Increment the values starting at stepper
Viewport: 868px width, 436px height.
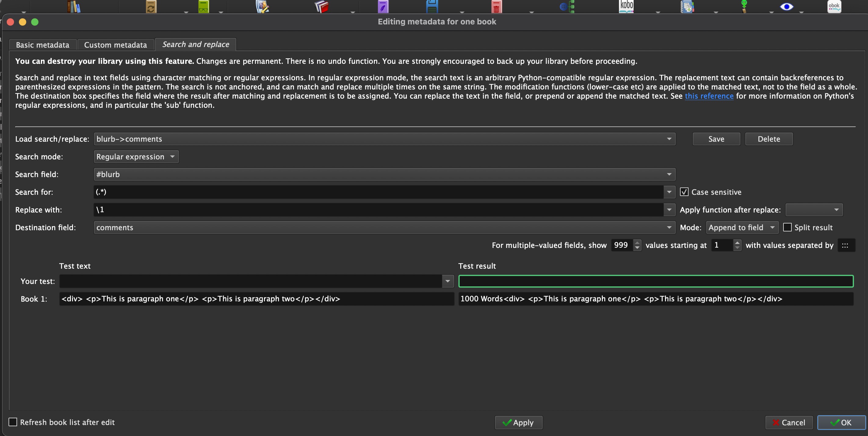tap(737, 242)
